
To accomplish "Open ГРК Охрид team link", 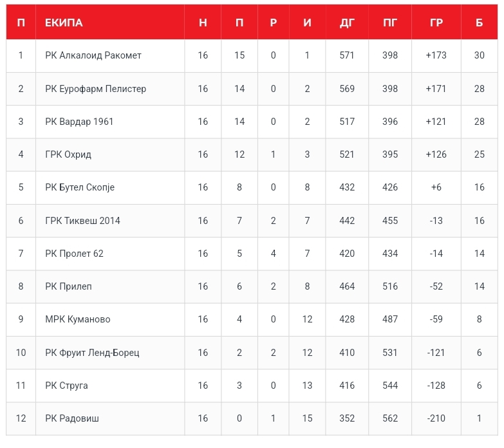I will (x=68, y=154).
